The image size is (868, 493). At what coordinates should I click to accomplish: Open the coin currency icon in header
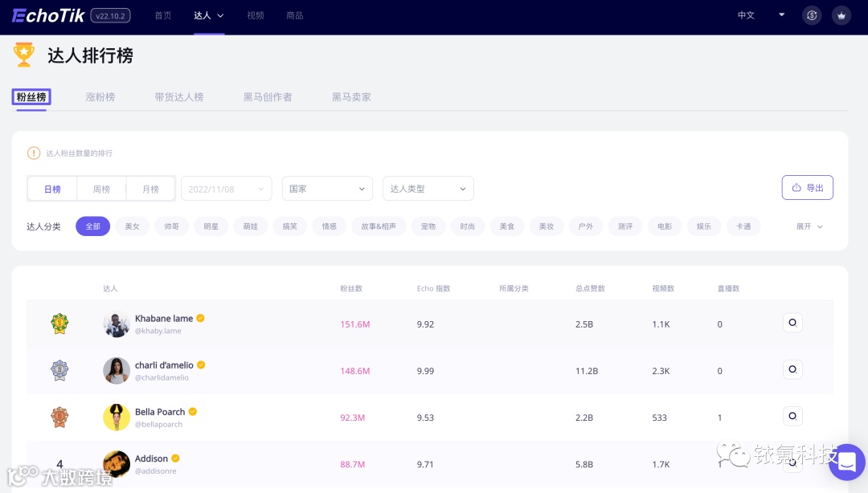tap(812, 15)
